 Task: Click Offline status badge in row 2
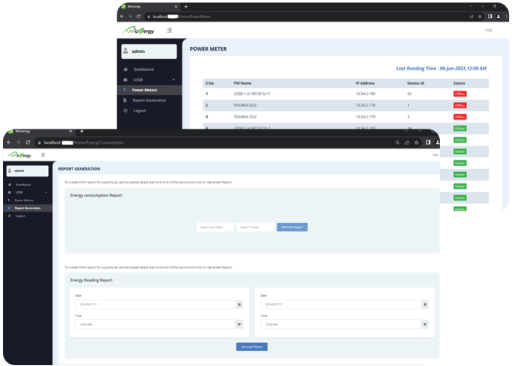(460, 105)
